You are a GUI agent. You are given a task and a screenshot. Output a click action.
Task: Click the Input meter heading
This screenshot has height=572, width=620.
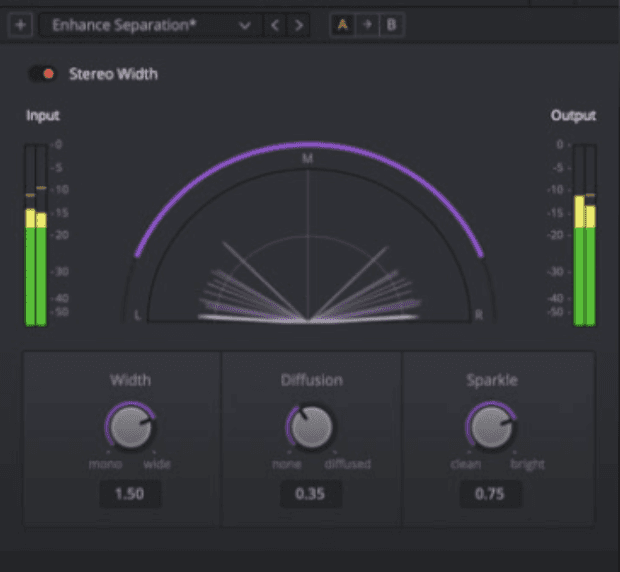click(x=43, y=116)
